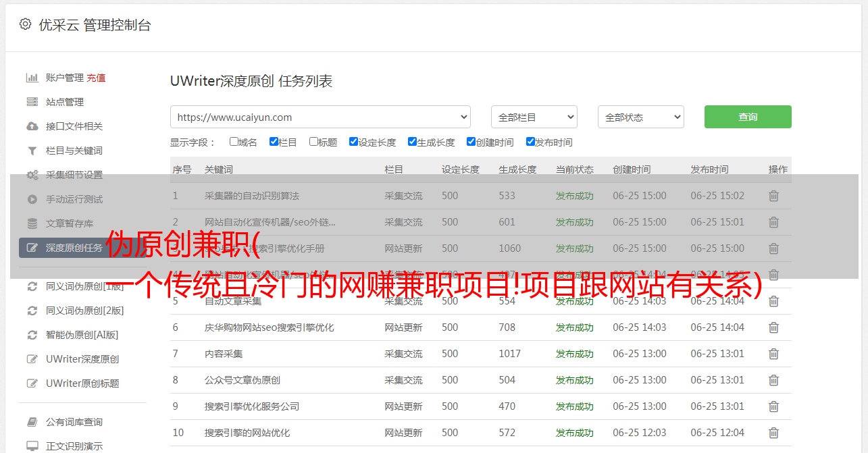Screen dimensions: 868x453
Task: Click the funnel icon for 栏目与关键词
Action: pos(32,151)
